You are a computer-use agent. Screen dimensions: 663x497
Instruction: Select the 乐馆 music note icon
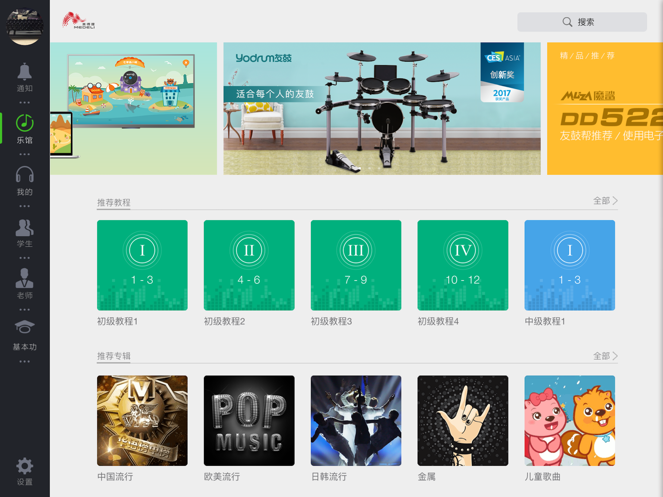pyautogui.click(x=25, y=123)
